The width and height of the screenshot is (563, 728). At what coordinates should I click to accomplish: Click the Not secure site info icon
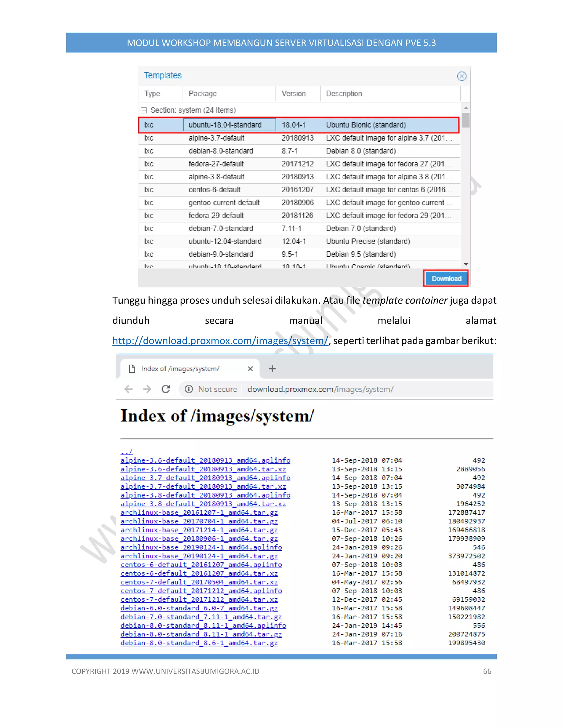click(189, 389)
